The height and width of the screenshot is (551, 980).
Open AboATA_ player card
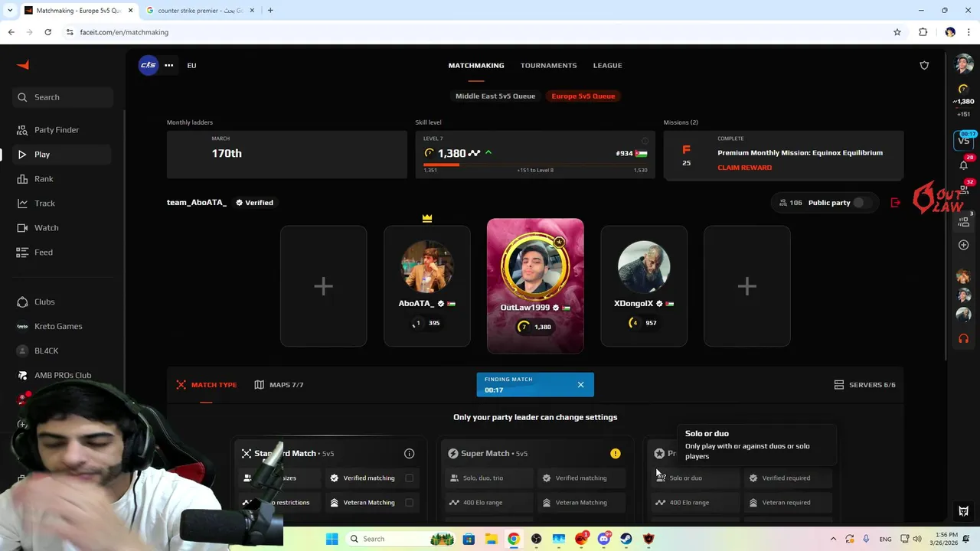(x=427, y=286)
